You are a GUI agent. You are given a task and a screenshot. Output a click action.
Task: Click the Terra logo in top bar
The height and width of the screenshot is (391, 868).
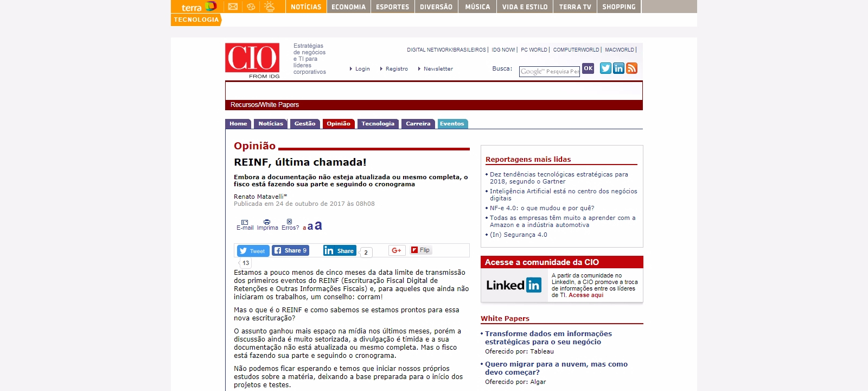point(199,7)
